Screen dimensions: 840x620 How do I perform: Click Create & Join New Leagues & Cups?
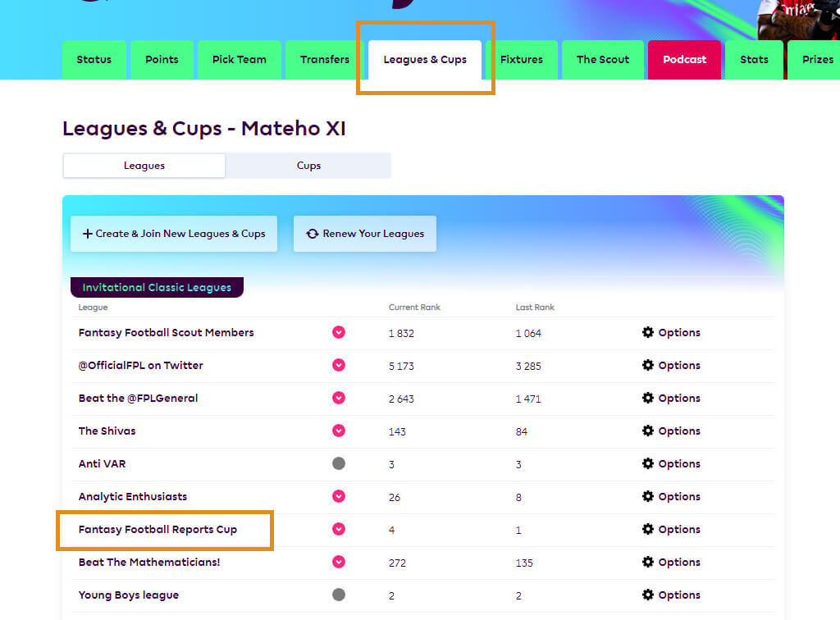point(174,234)
